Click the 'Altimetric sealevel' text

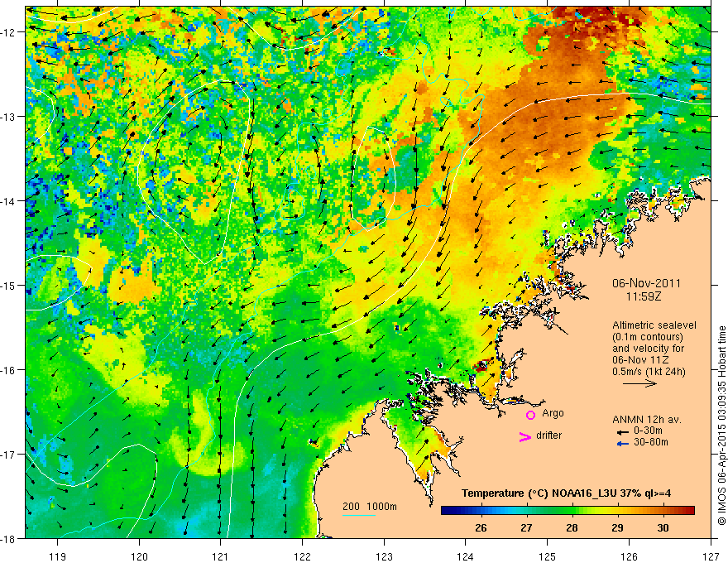654,325
